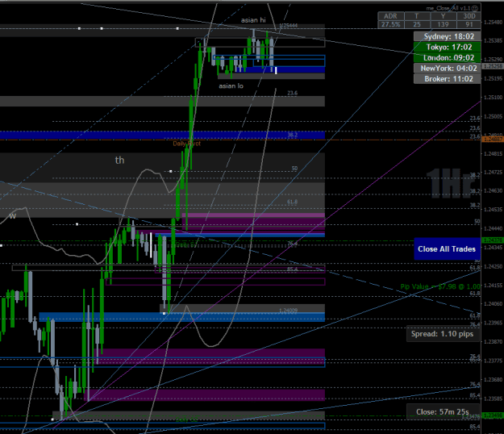
Task: Click the 1.24250 price axis label
Action: point(493,266)
